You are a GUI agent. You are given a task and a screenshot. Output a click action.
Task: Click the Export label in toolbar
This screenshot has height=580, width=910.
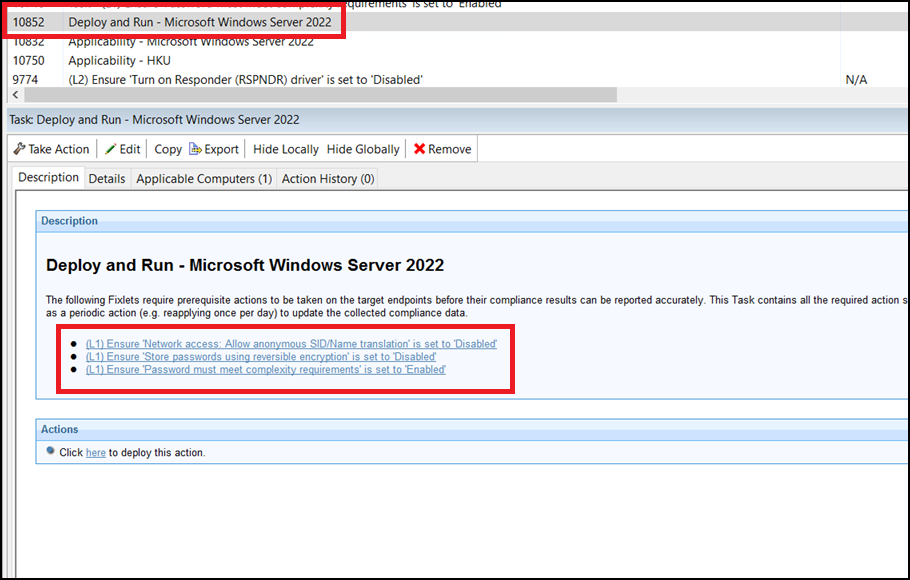[221, 149]
